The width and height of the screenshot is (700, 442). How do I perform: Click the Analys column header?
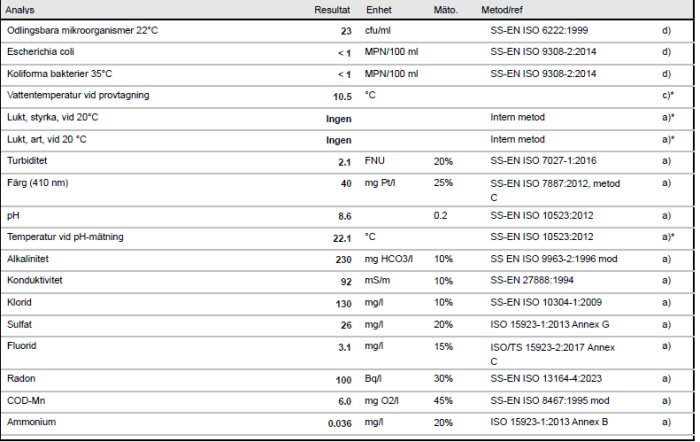[x=21, y=10]
